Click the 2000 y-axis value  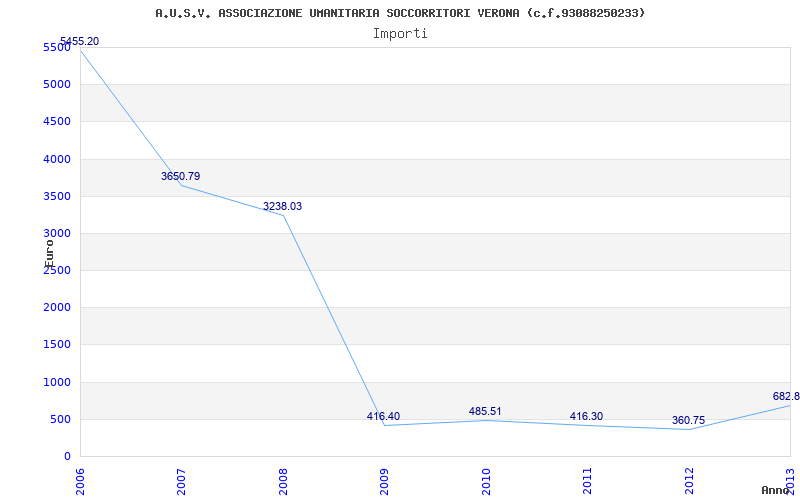57,307
